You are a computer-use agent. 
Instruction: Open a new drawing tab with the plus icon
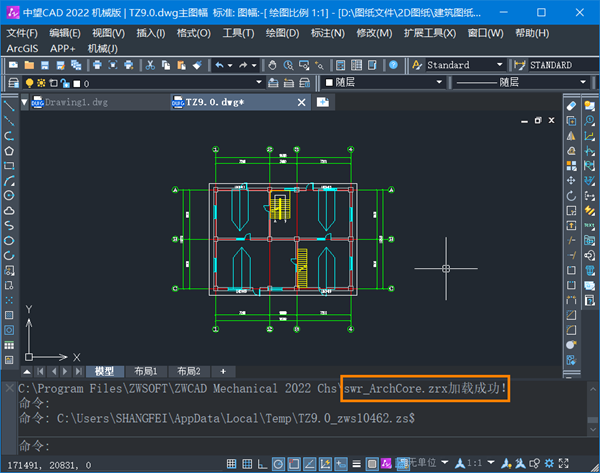pos(323,102)
